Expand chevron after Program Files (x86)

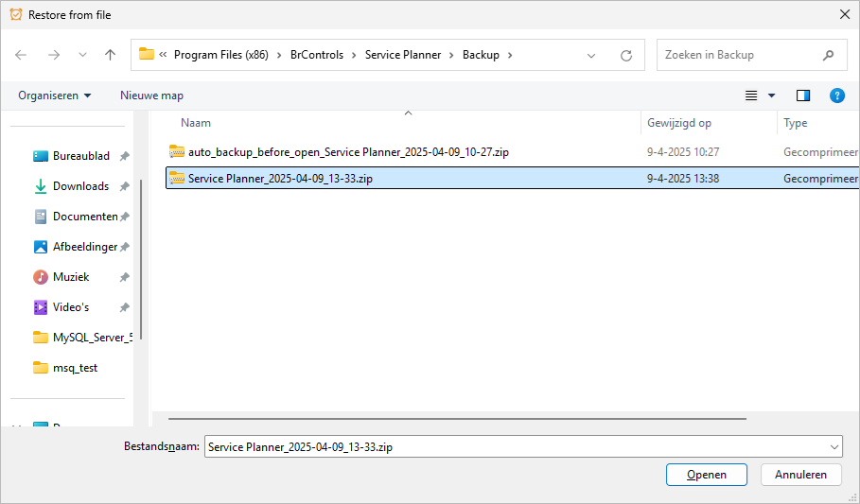pyautogui.click(x=280, y=55)
